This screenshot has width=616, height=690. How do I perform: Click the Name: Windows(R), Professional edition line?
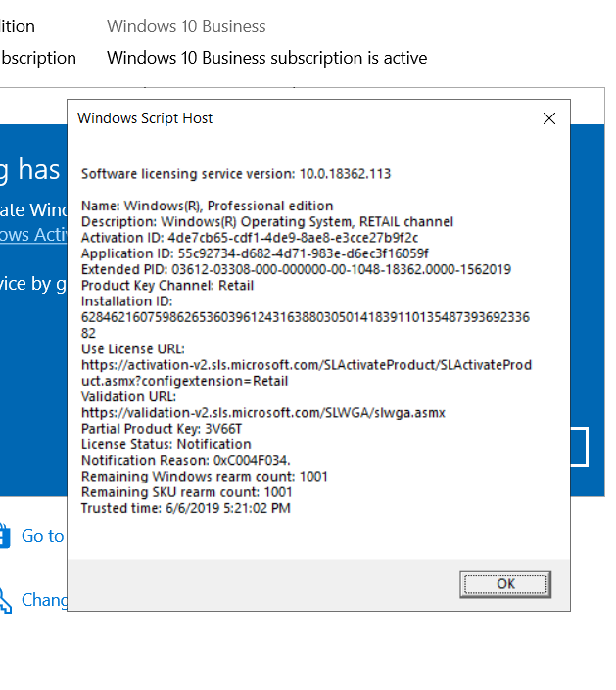click(207, 206)
